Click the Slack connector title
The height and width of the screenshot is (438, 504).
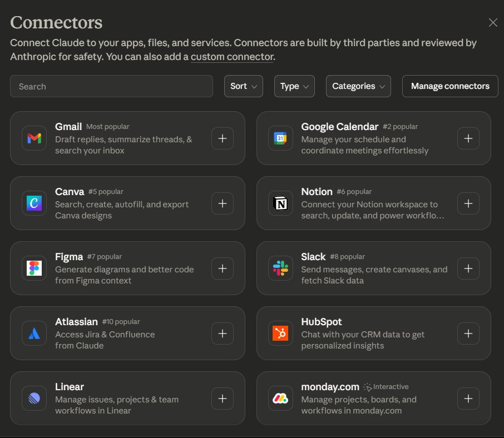(x=313, y=257)
